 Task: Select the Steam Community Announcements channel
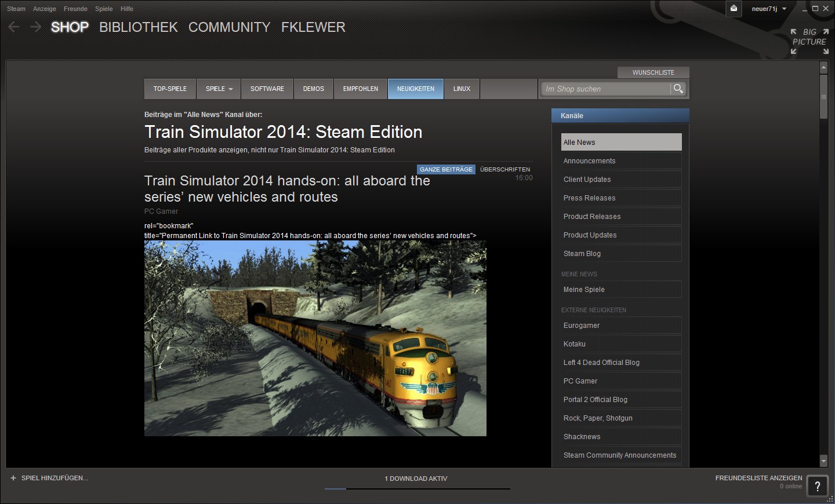[622, 455]
